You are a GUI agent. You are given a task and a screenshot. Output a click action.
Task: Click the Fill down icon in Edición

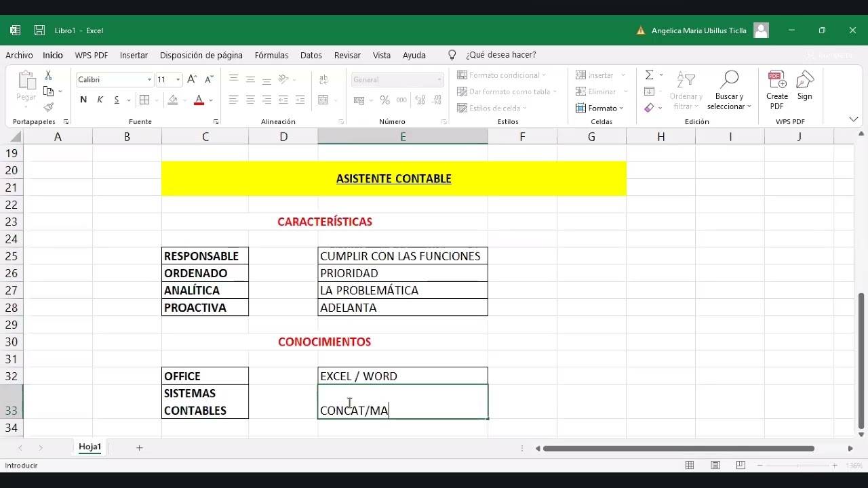tap(649, 91)
